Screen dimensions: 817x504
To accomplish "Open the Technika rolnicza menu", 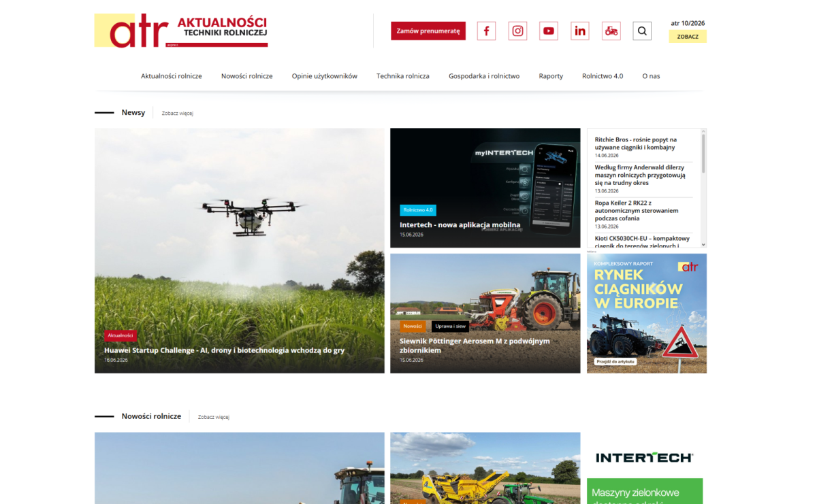I will coord(403,76).
